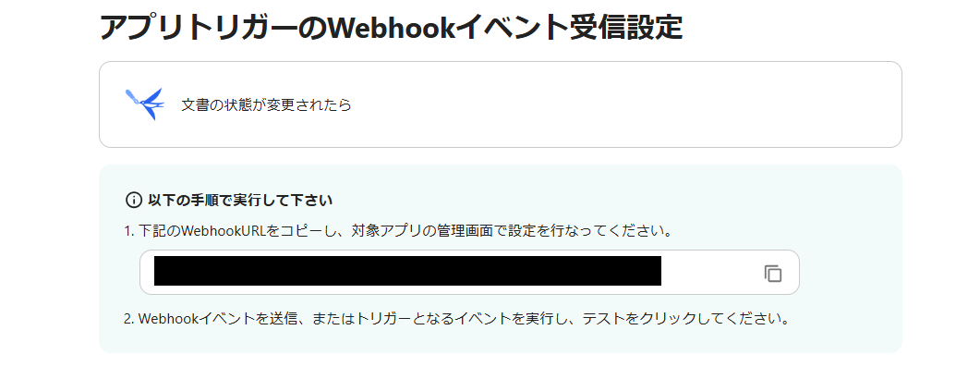The width and height of the screenshot is (980, 379).
Task: Click the アプリトリガーのWebhookイベント受信設定 heading
Action: click(392, 28)
